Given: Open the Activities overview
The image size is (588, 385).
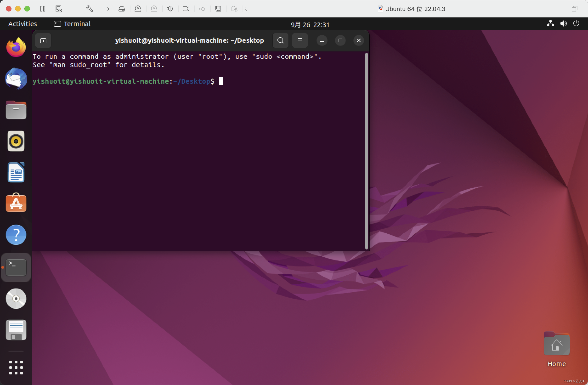Looking at the screenshot, I should 23,24.
